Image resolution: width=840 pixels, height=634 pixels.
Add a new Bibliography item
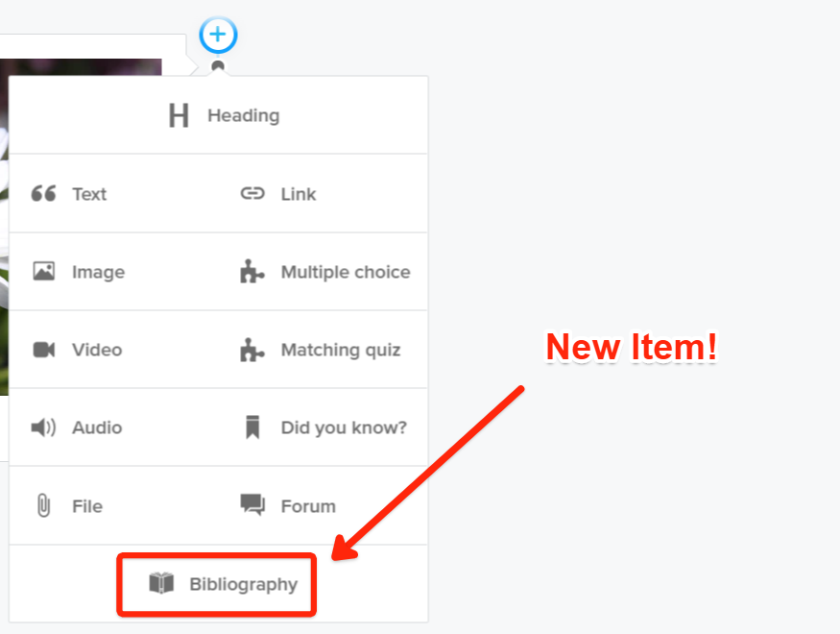[x=216, y=583]
